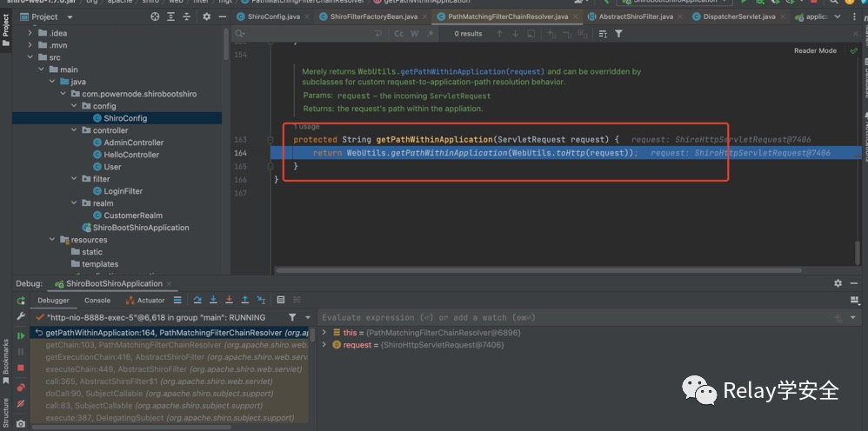Close PathMatchingFilterChainResolver.java tab
This screenshot has width=868, height=431.
(x=577, y=17)
